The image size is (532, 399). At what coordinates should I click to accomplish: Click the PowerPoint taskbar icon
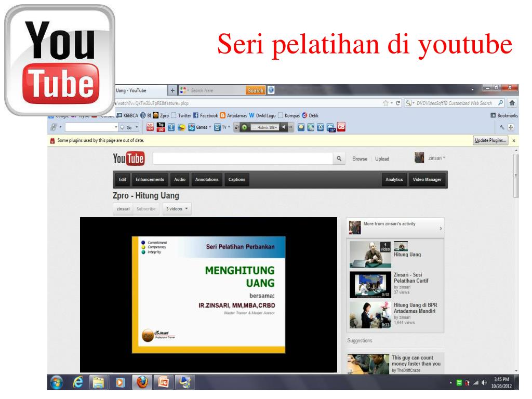pos(163,382)
